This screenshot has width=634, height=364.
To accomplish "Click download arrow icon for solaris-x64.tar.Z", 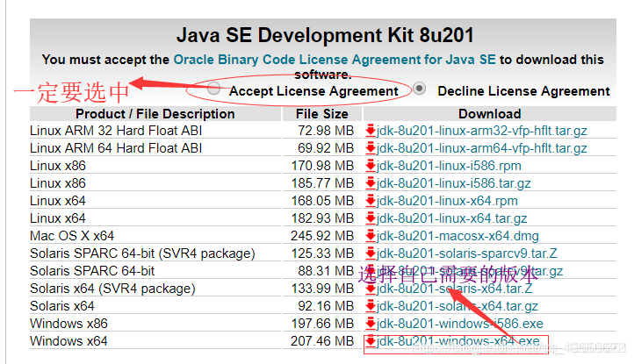I will (370, 289).
